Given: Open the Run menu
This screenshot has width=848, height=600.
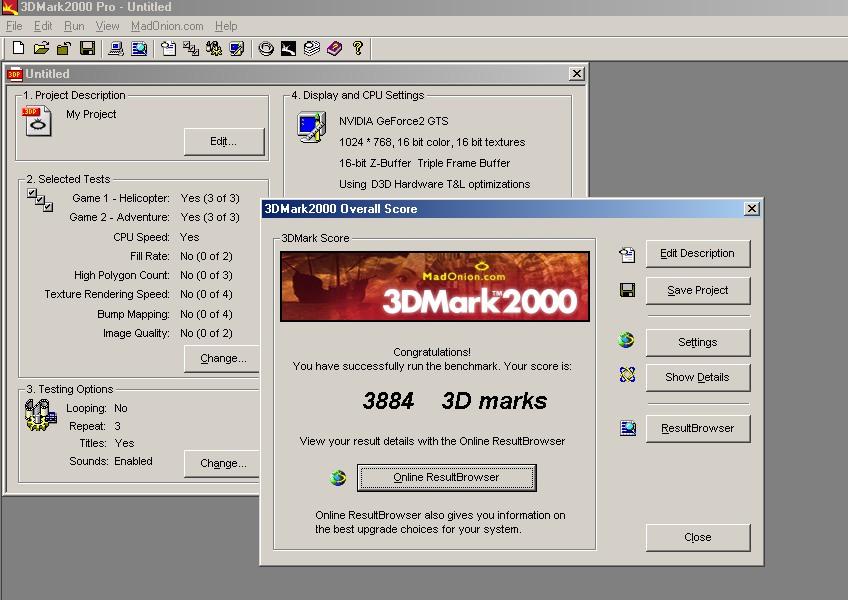Looking at the screenshot, I should [74, 26].
